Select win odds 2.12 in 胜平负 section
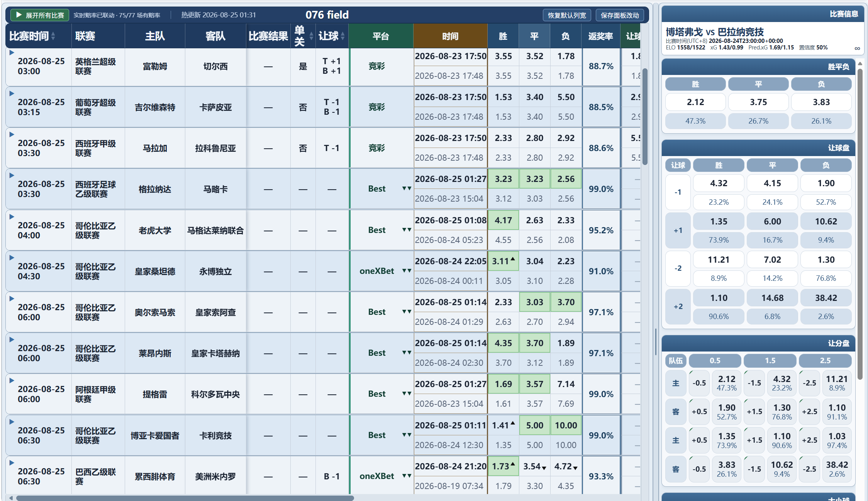The width and height of the screenshot is (868, 501). (695, 102)
